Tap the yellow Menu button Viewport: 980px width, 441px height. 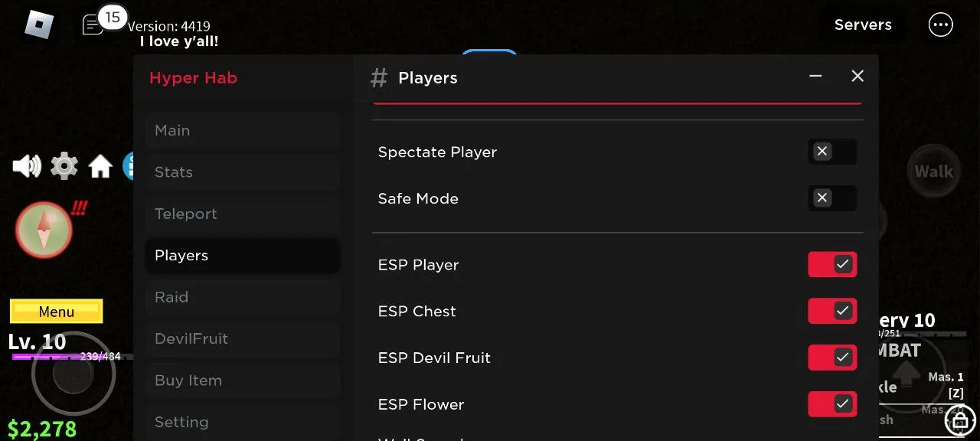pos(56,312)
